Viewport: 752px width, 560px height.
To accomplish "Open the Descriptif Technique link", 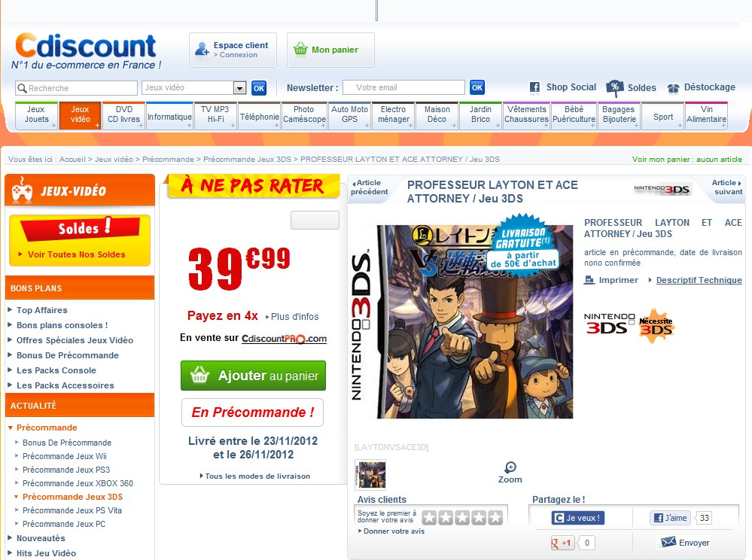I will click(x=699, y=280).
